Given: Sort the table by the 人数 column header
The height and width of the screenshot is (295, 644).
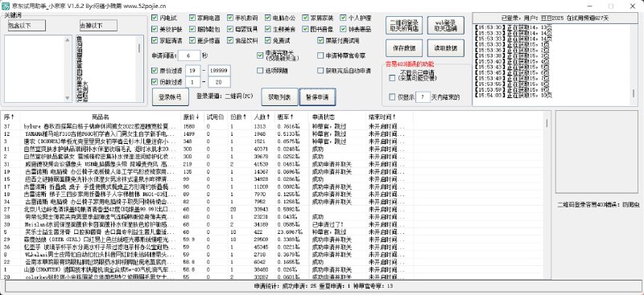Looking at the screenshot, I should (262, 117).
